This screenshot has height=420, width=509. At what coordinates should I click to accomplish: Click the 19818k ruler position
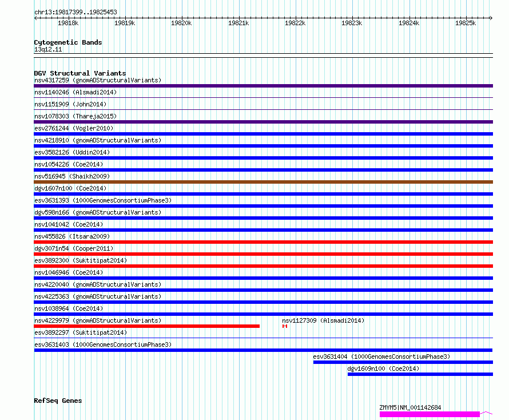point(68,23)
